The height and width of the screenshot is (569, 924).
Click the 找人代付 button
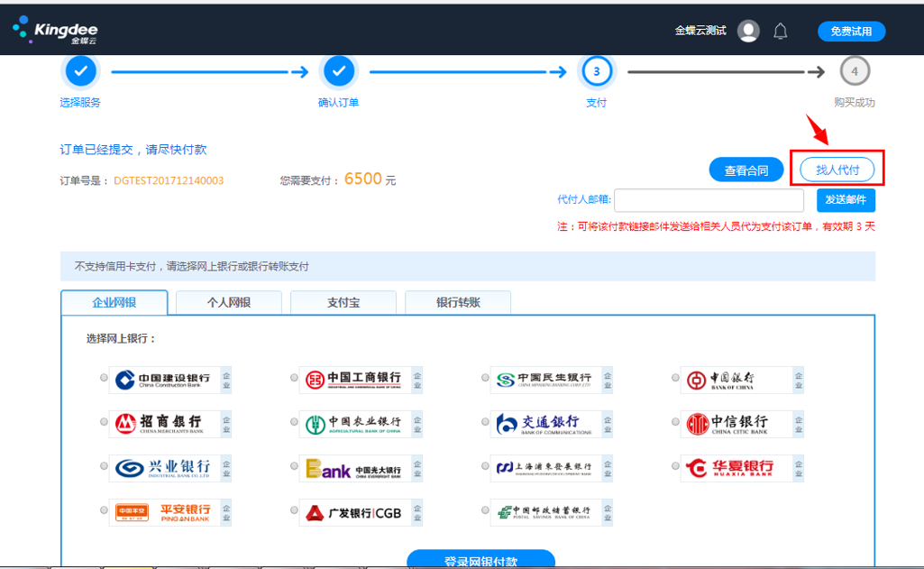point(837,170)
